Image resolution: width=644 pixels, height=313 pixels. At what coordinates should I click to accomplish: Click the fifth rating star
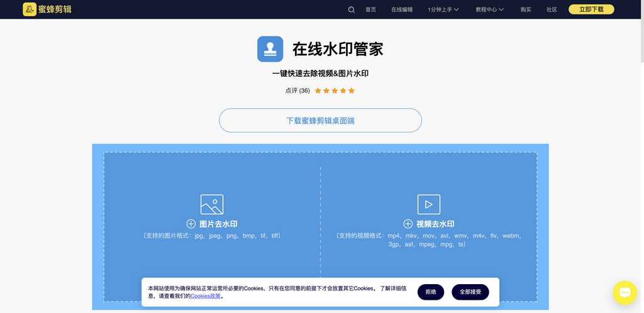pos(352,91)
